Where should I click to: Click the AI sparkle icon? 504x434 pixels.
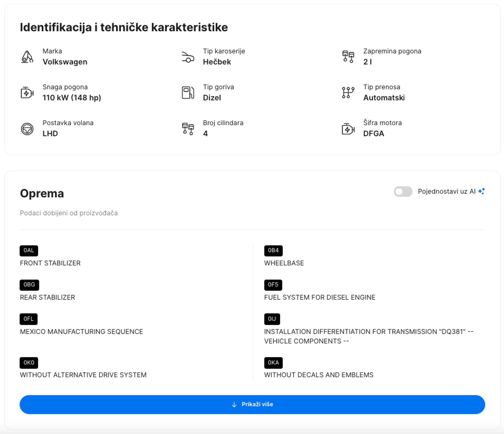pyautogui.click(x=482, y=191)
